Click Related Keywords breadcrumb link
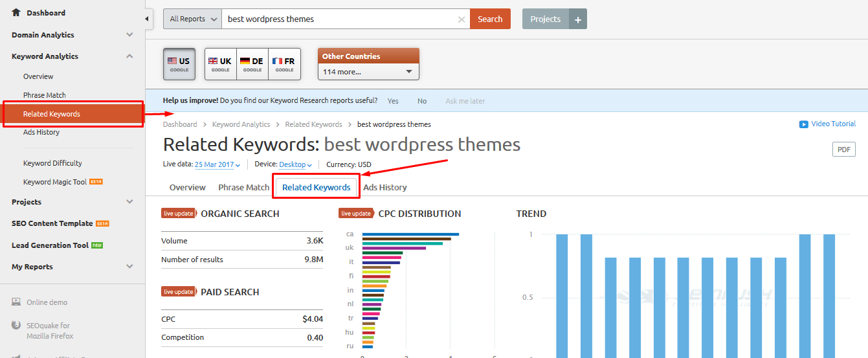868x358 pixels. [x=313, y=124]
